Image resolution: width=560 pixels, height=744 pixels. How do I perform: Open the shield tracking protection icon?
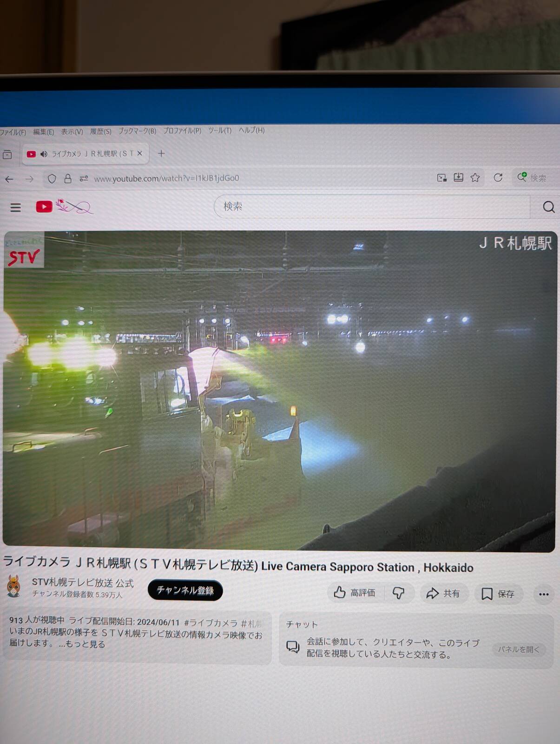coord(52,179)
